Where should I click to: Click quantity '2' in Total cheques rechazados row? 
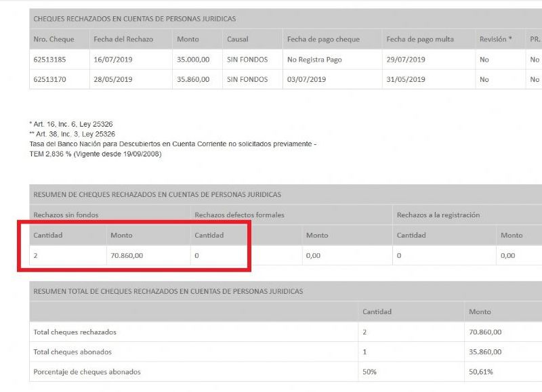click(x=364, y=332)
